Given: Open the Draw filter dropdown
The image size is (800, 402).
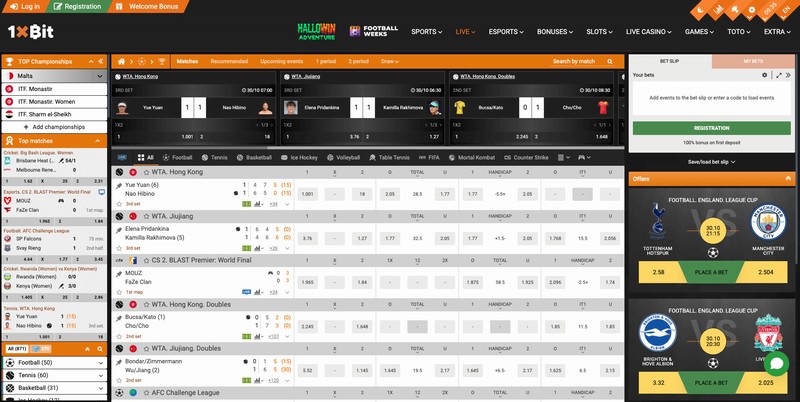Looking at the screenshot, I should point(390,61).
